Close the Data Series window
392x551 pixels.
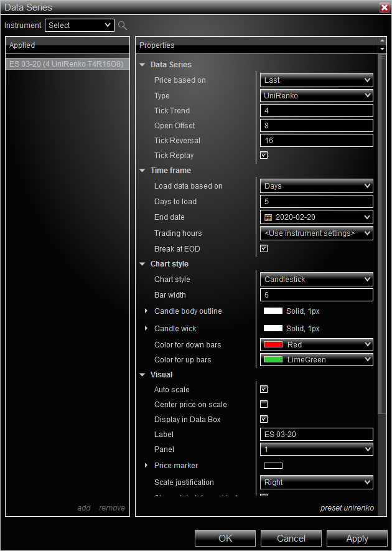385,7
